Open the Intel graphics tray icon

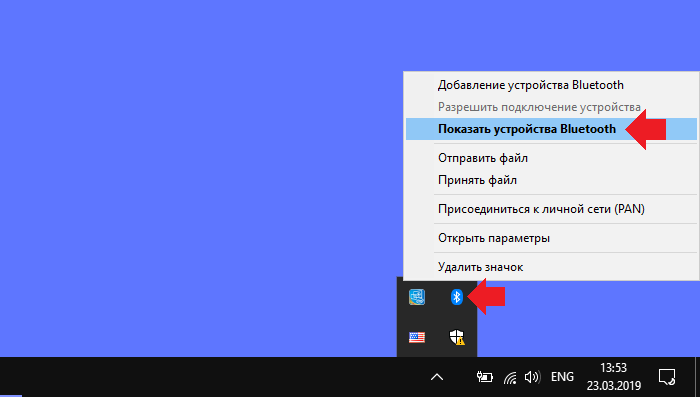(417, 297)
